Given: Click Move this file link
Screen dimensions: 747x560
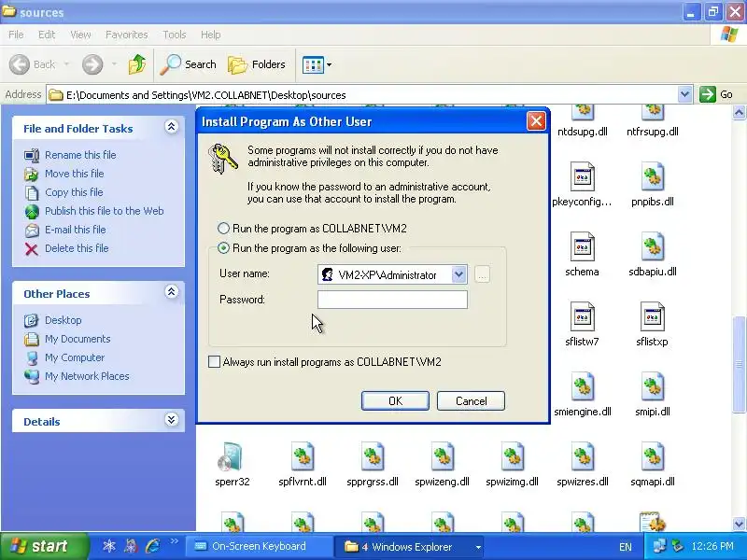Looking at the screenshot, I should tap(75, 174).
